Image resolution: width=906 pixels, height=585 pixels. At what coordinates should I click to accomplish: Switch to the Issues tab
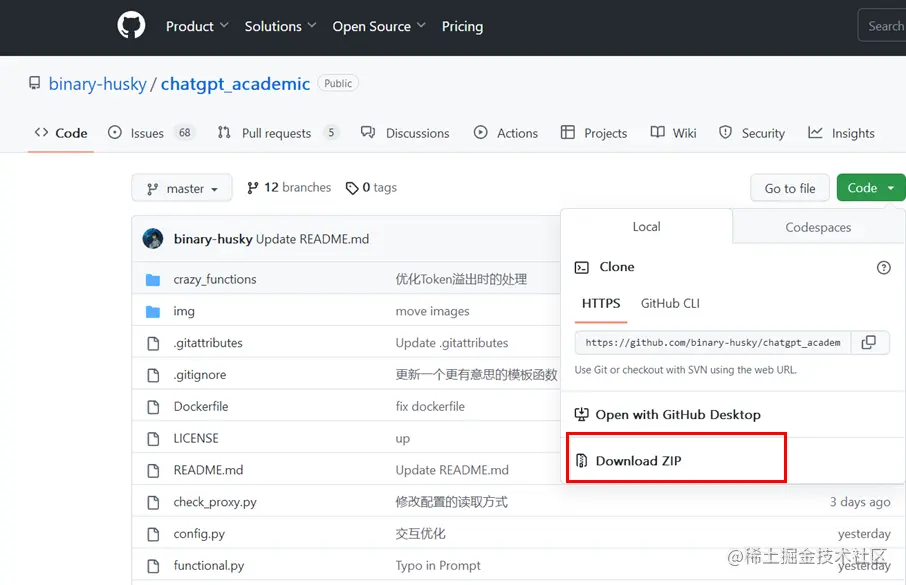click(152, 133)
